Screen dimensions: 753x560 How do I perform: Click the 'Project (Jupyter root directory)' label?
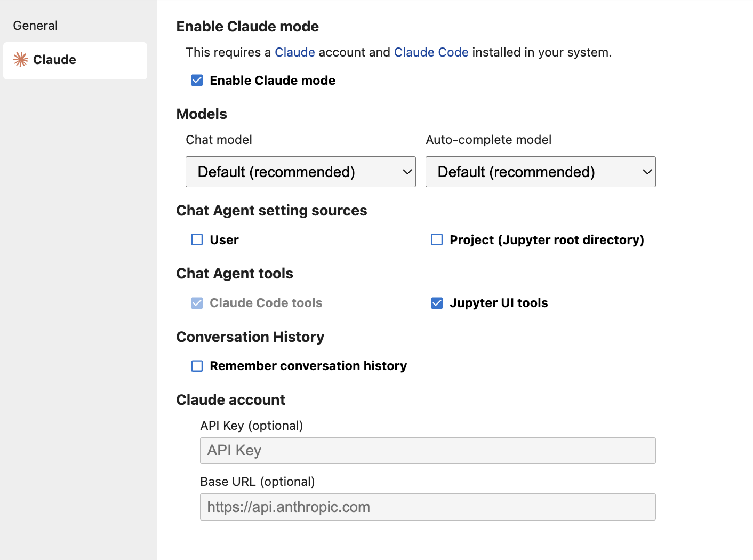tap(547, 240)
